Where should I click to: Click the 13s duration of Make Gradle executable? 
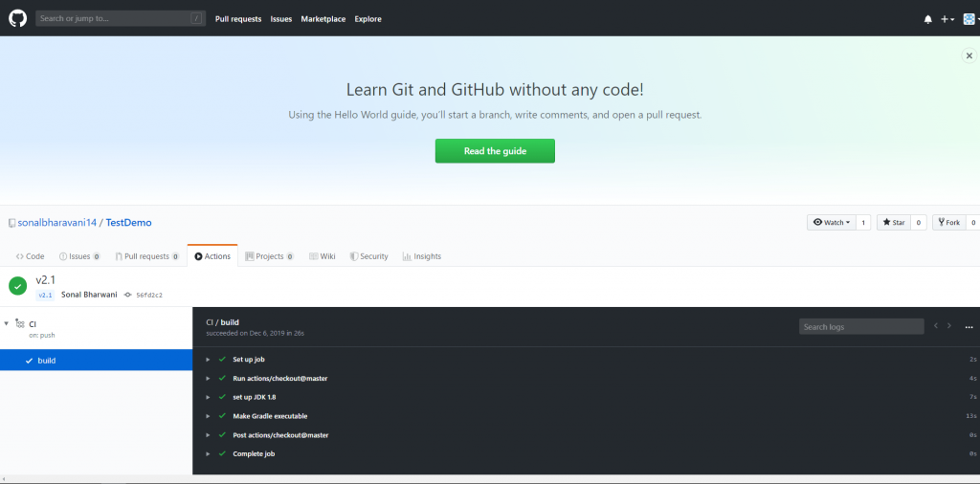pyautogui.click(x=970, y=416)
